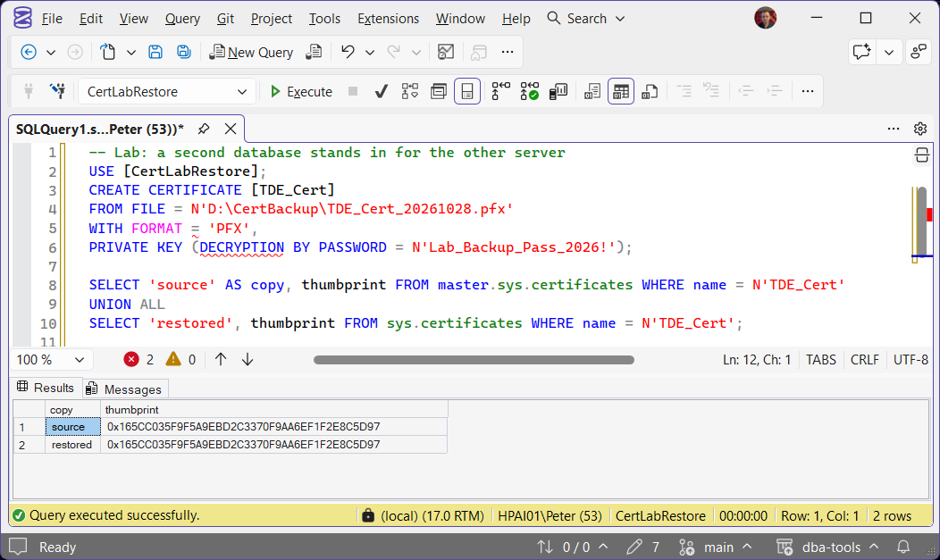Open the Window menu
Screen dimensions: 940x560
pyautogui.click(x=460, y=19)
